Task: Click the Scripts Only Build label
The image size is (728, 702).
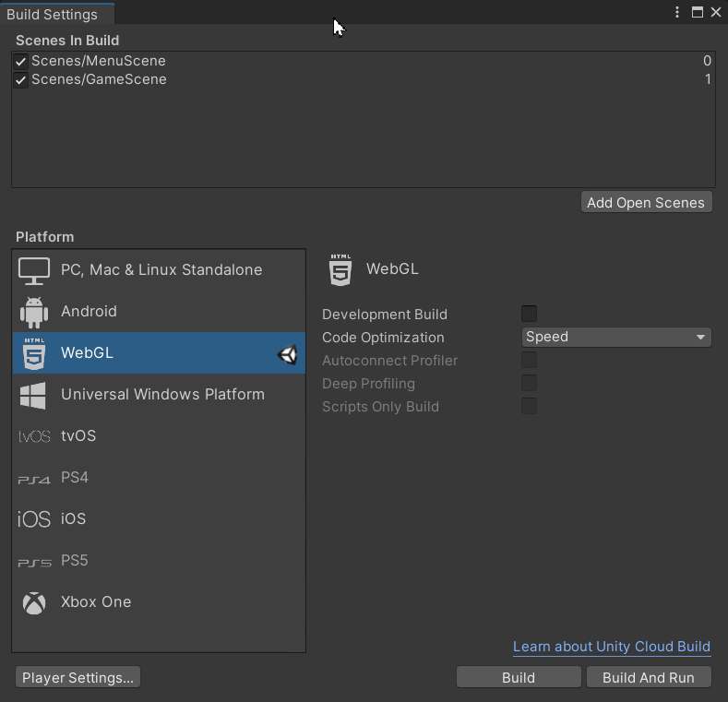Action: (x=380, y=407)
